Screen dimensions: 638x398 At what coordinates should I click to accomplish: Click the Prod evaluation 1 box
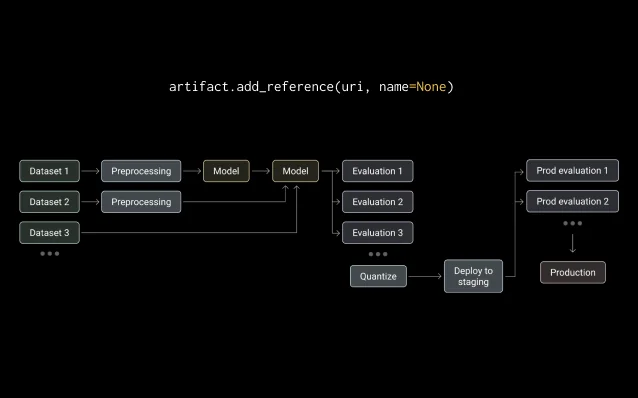click(572, 171)
